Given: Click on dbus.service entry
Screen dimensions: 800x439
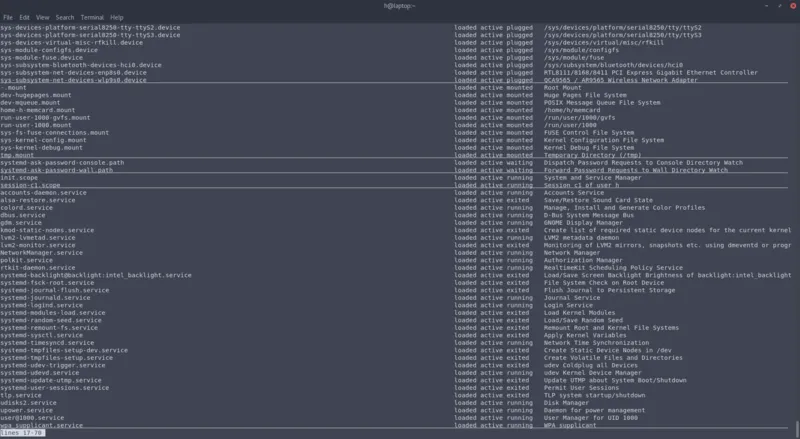Looking at the screenshot, I should (22, 215).
